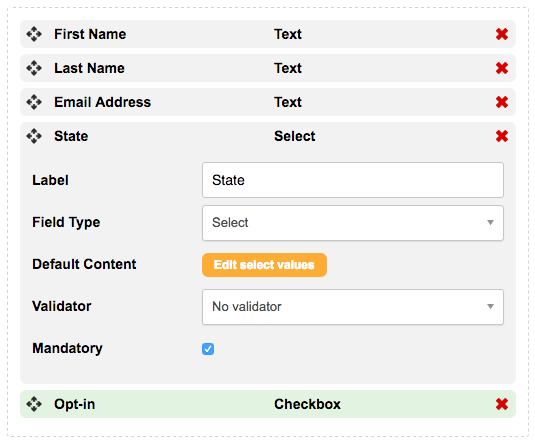Expand the Email Address field row
This screenshot has width=535, height=445.
(268, 102)
